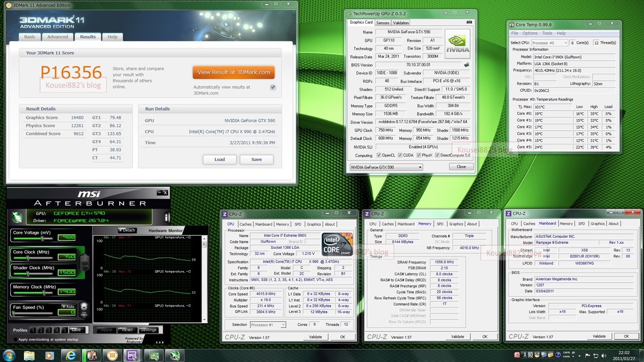Image resolution: width=644 pixels, height=362 pixels.
Task: Open Internet Explorer from the taskbar
Action: coord(71,355)
